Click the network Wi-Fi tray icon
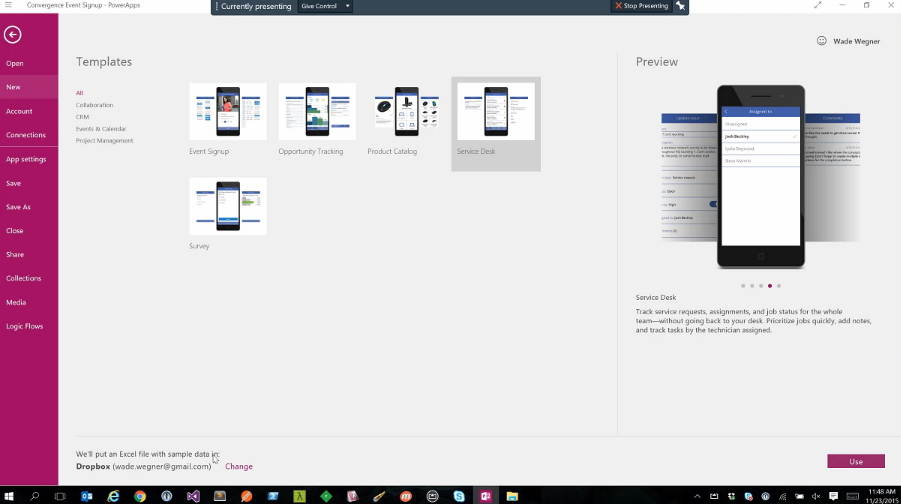Screen dimensions: 901x504 pos(783,496)
